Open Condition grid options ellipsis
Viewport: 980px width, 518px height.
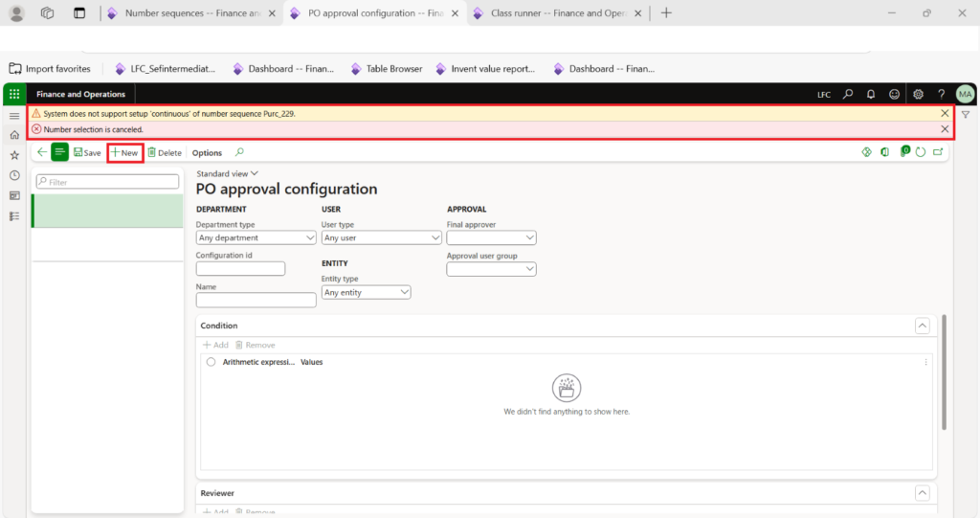pos(925,362)
